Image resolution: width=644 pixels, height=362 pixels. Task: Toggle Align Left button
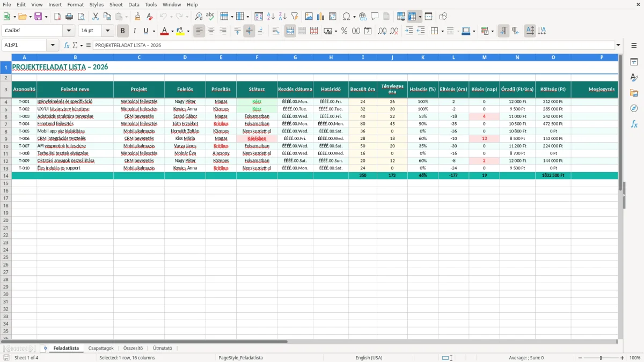[x=200, y=31]
